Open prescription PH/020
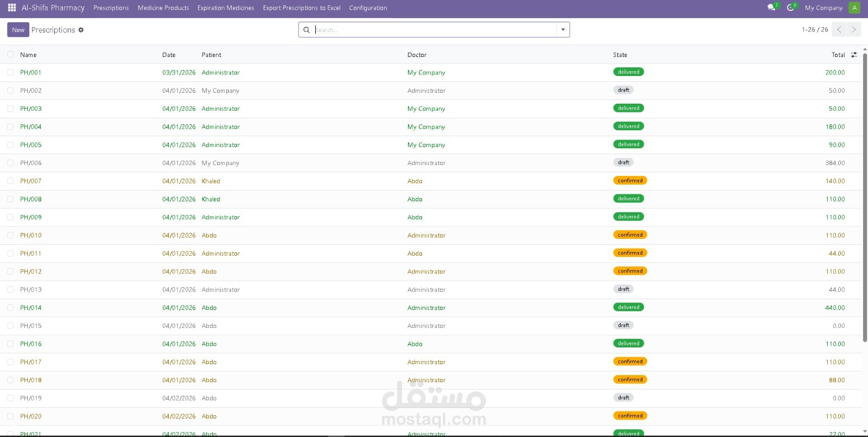The width and height of the screenshot is (868, 437). [x=31, y=416]
